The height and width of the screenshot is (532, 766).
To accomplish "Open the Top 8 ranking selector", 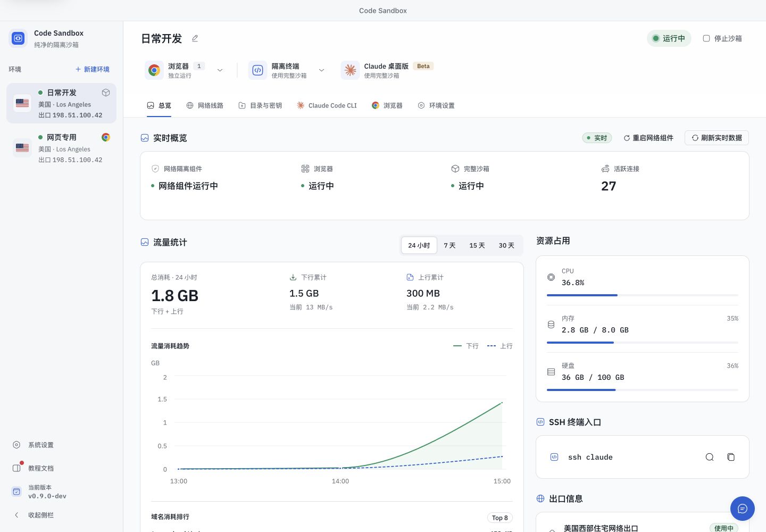I will [500, 518].
